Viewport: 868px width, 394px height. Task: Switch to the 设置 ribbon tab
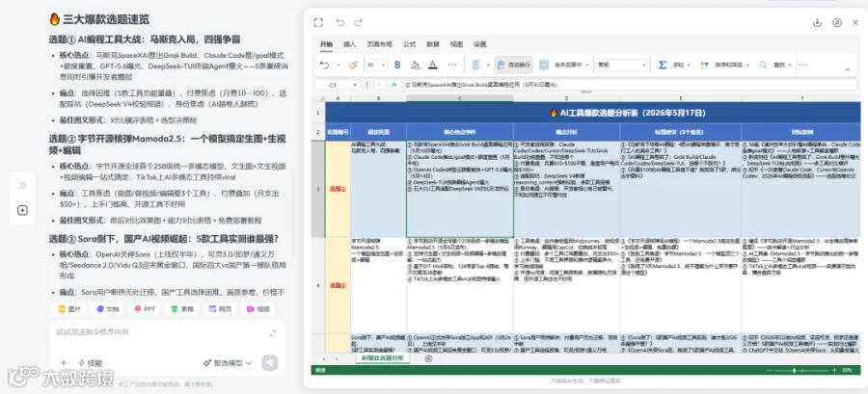click(480, 44)
